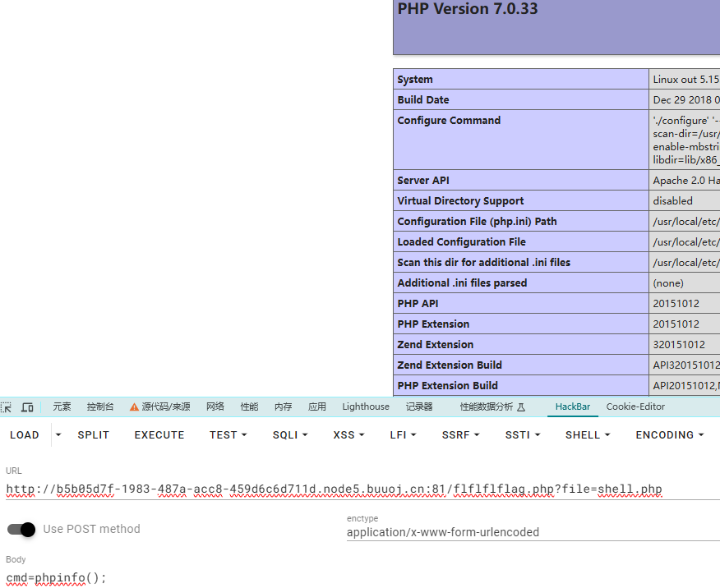This screenshot has width=720, height=588.
Task: Open the LOAD dropdown arrow
Action: [58, 435]
